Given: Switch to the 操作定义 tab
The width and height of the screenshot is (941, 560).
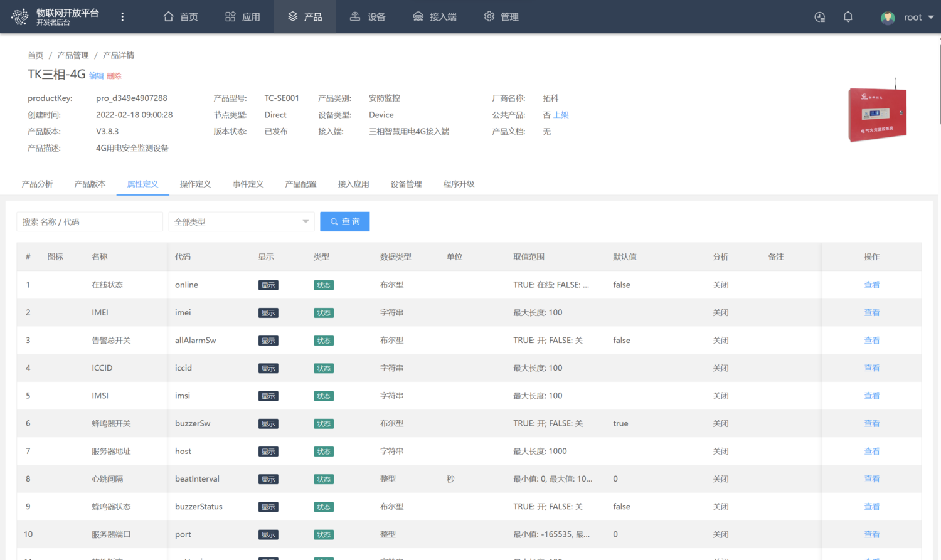Looking at the screenshot, I should click(195, 184).
